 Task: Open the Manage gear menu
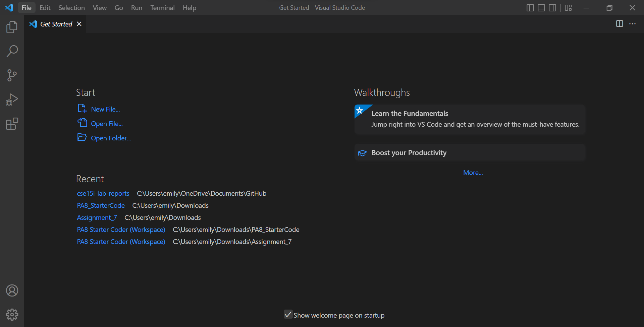[x=12, y=315]
